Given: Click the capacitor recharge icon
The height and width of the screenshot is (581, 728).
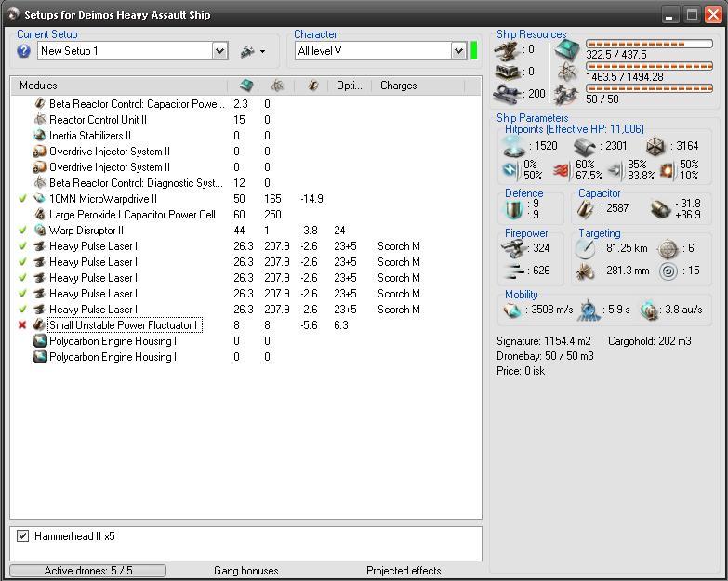Looking at the screenshot, I should click(660, 209).
